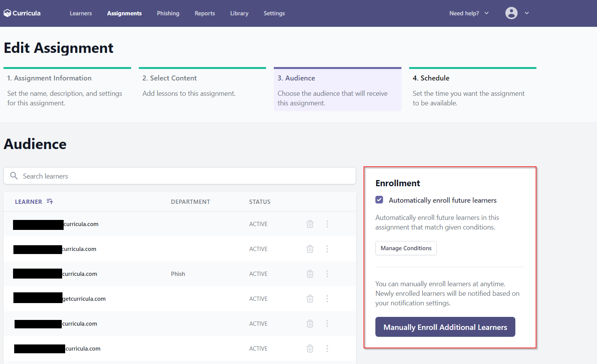Click the getcurricula.com learner email
The image size is (597, 364).
coord(84,299)
